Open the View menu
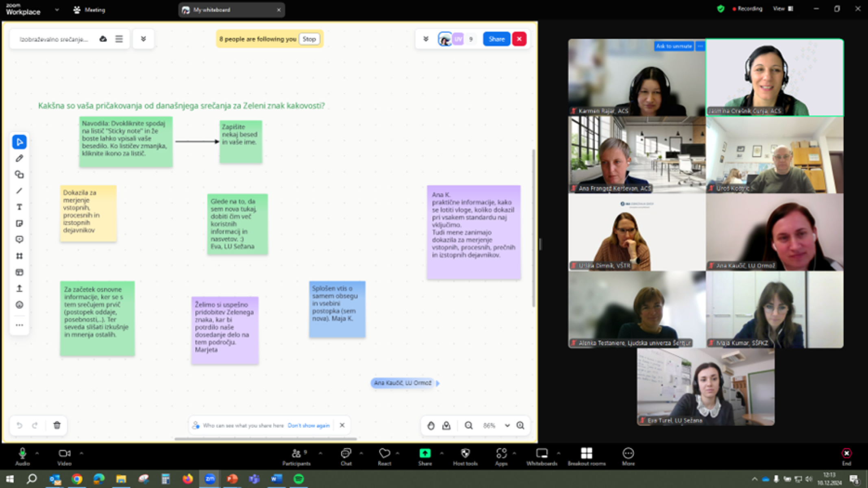This screenshot has height=488, width=868. [783, 9]
